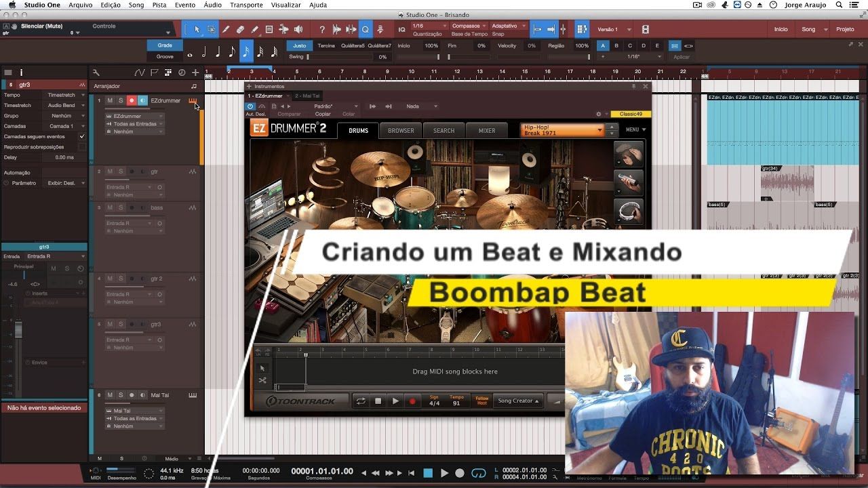Click the main transport record button
Screen dimensions: 868x488
460,473
